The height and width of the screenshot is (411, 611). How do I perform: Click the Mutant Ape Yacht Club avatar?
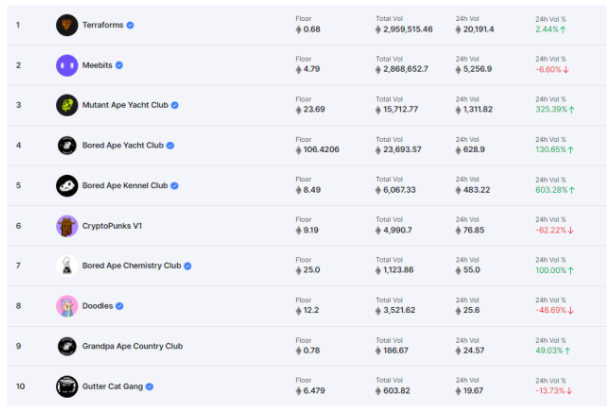coord(67,105)
